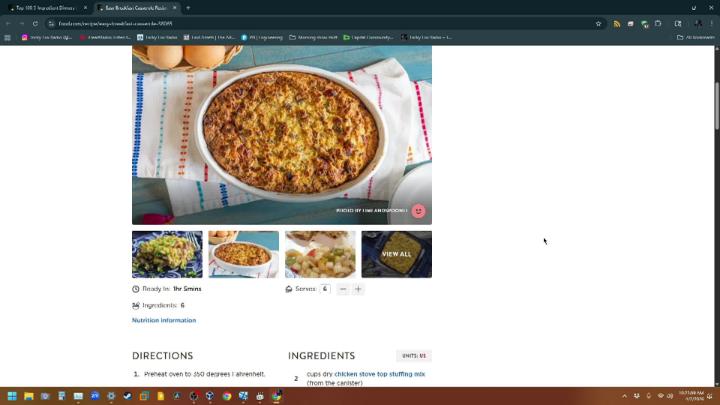This screenshot has height=405, width=720.
Task: Select the white dish casserole thumbnail
Action: pos(243,254)
